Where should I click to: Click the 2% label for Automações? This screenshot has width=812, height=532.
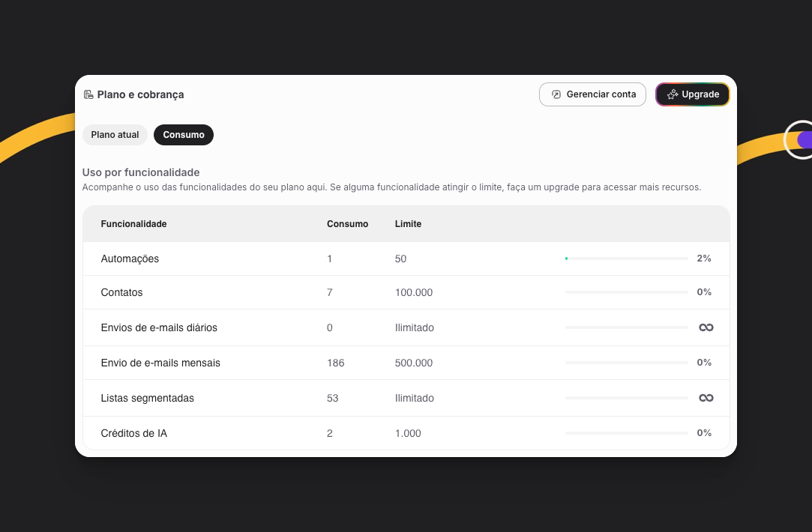tap(703, 259)
